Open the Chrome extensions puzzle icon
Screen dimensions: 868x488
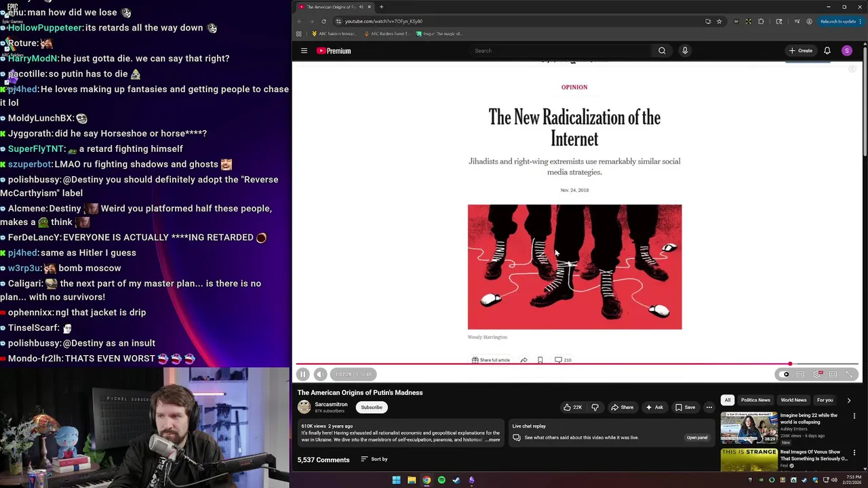coord(760,21)
